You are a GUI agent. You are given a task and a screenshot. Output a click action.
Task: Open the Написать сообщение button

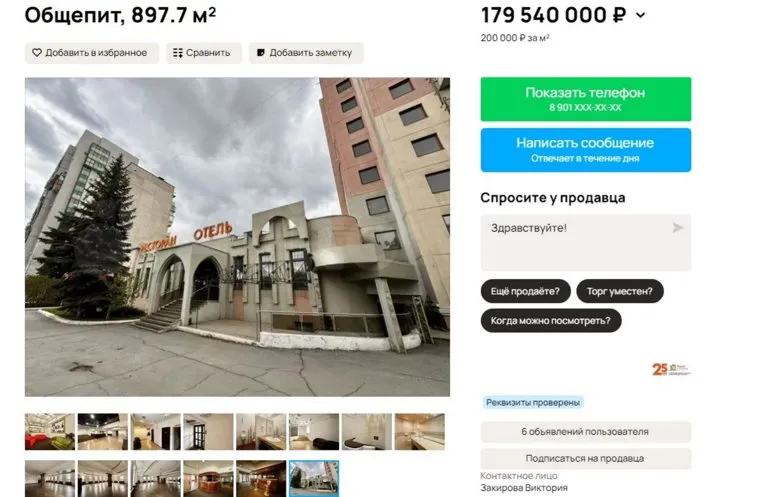586,150
